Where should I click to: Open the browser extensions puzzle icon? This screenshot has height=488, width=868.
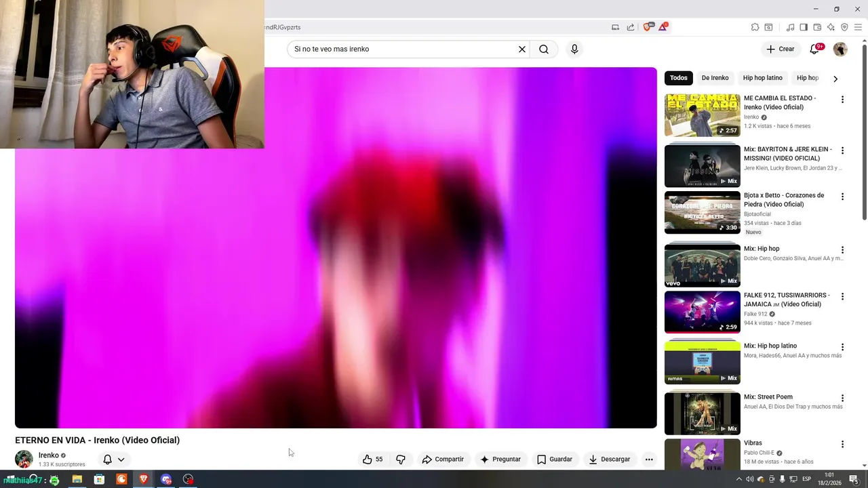pyautogui.click(x=755, y=27)
